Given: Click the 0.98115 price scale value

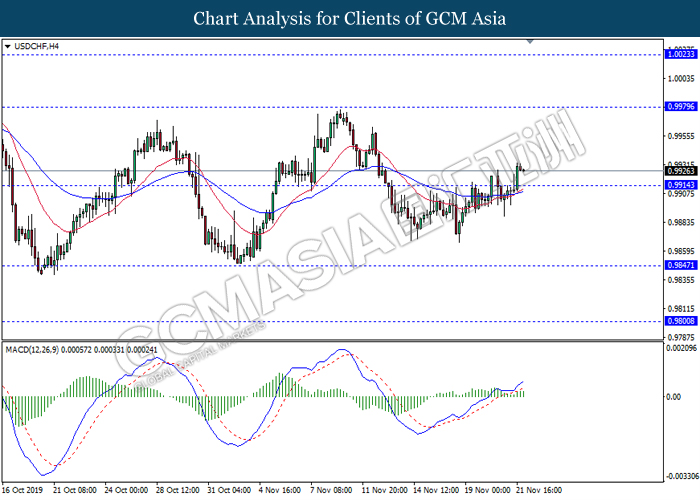Looking at the screenshot, I should 681,308.
